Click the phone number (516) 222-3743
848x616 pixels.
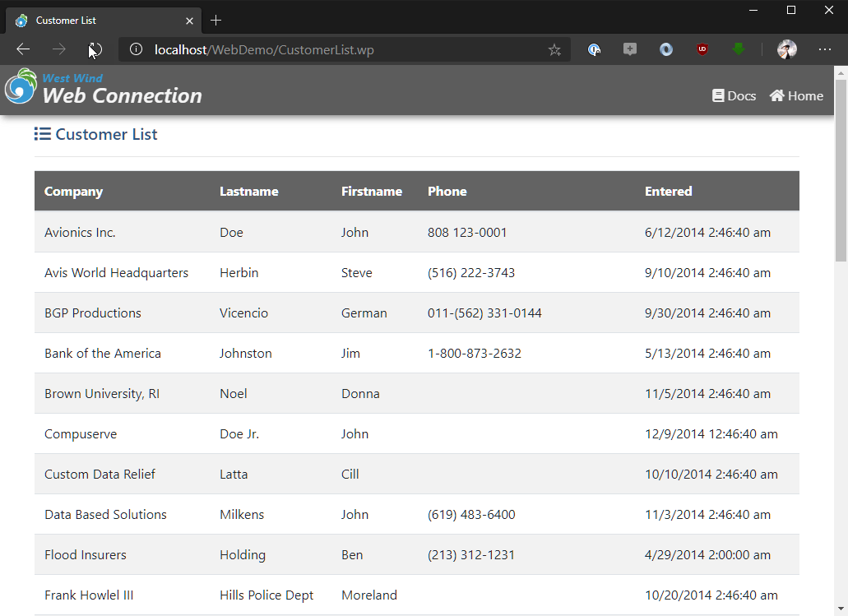coord(471,272)
